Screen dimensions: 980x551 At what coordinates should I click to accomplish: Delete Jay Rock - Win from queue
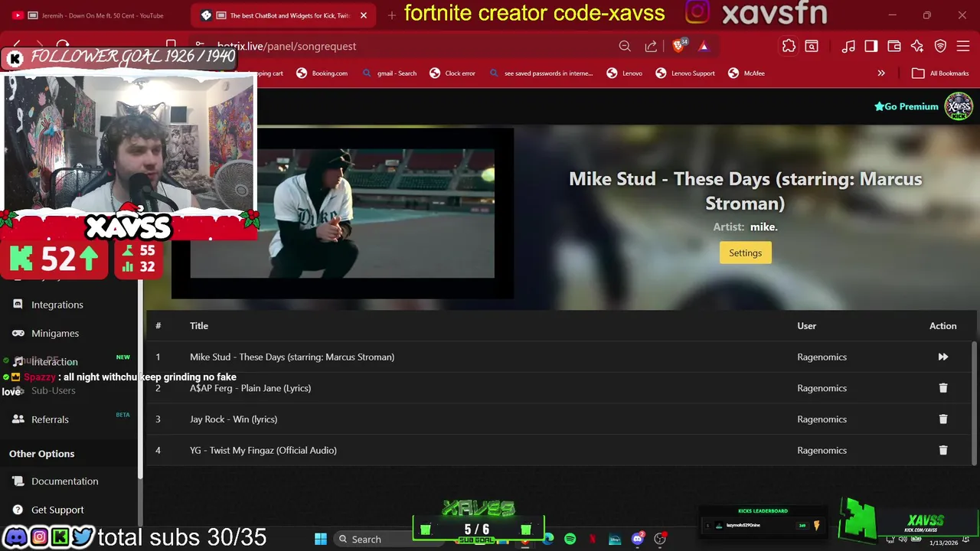[x=942, y=419]
